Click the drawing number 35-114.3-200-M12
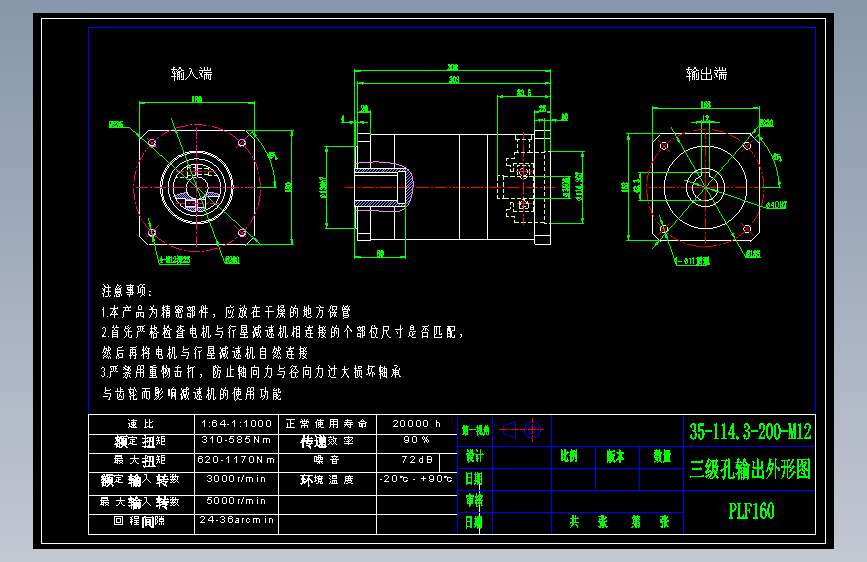This screenshot has width=867, height=562. [x=750, y=431]
